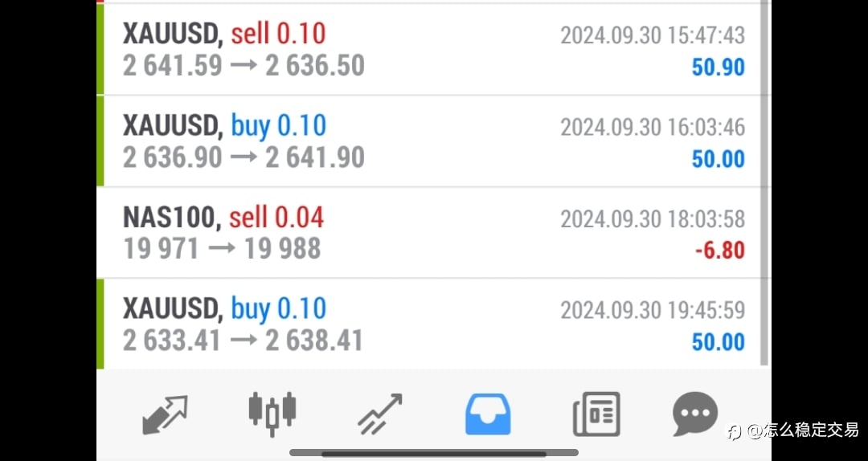Click the 50.90 profit value
Screen dimensions: 868x461
pyautogui.click(x=718, y=67)
